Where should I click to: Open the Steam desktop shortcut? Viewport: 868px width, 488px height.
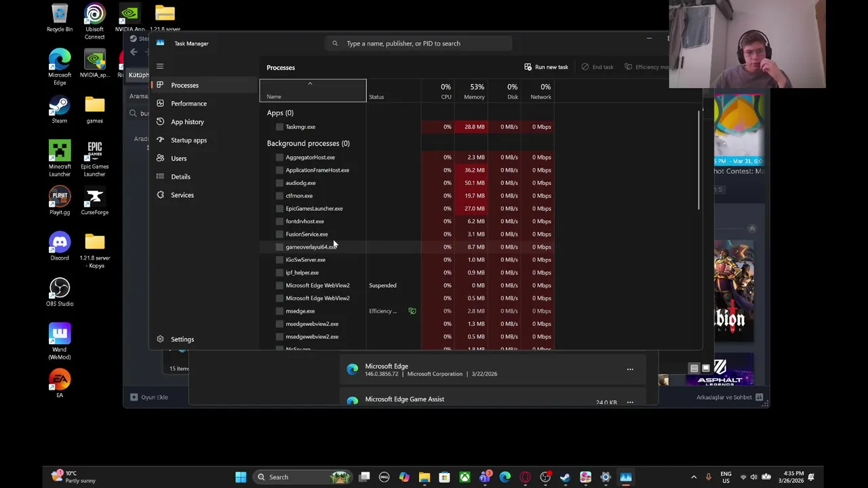[x=60, y=110]
